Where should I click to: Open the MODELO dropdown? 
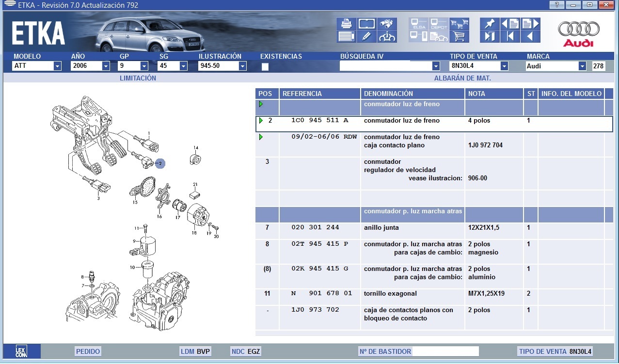tap(57, 66)
